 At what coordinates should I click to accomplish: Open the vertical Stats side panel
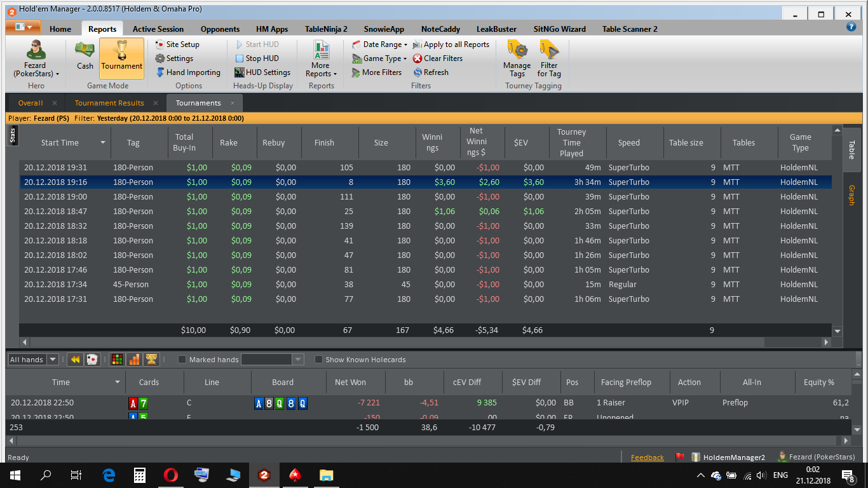point(13,135)
